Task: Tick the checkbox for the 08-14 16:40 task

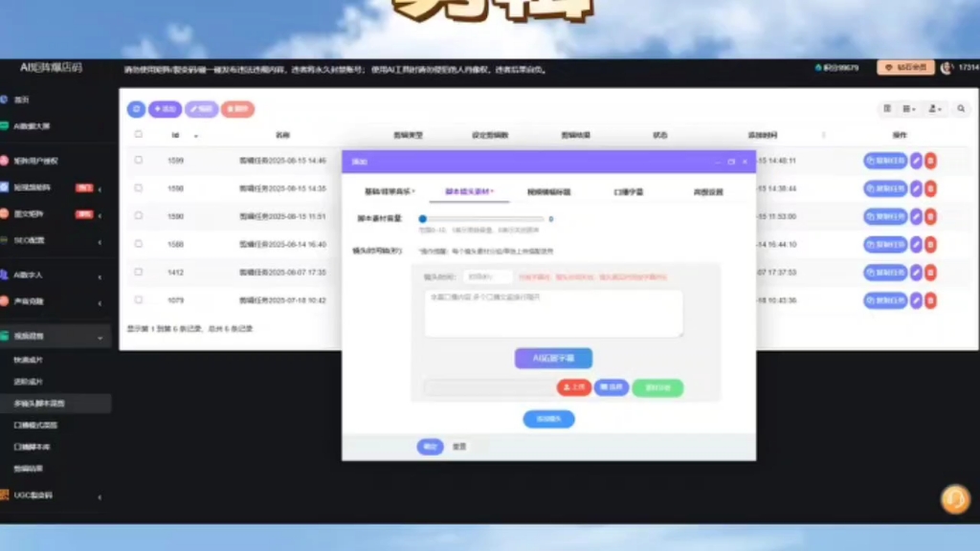Action: click(x=138, y=244)
